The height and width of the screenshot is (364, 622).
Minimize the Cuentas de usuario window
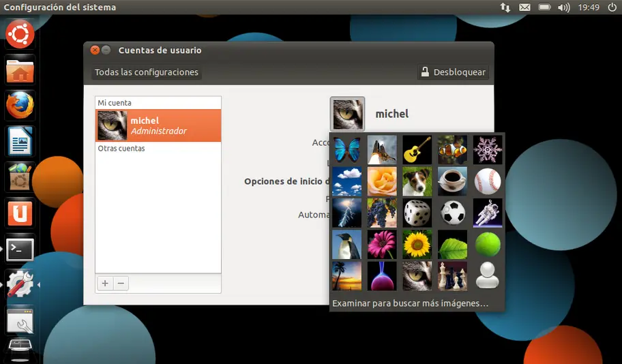point(106,50)
